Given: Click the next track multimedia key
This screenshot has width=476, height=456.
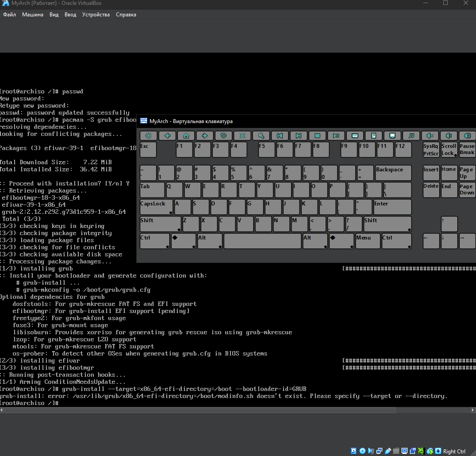Looking at the screenshot, I should click(x=299, y=135).
